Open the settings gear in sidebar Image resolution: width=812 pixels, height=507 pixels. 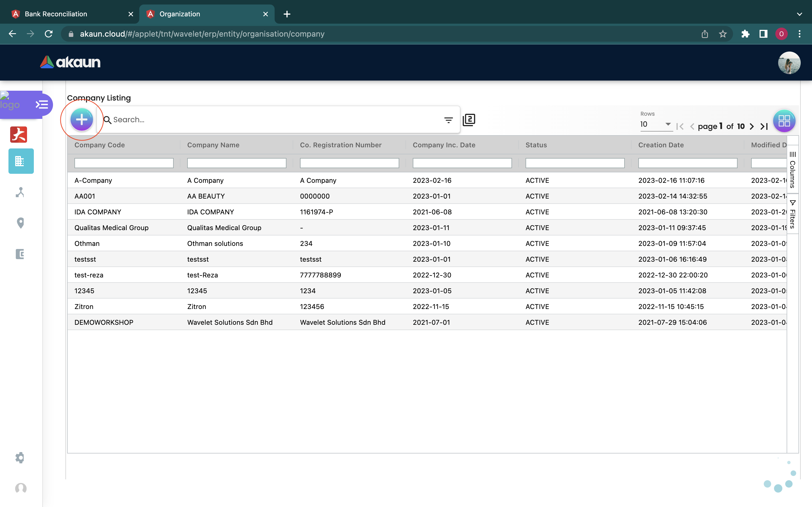20,458
